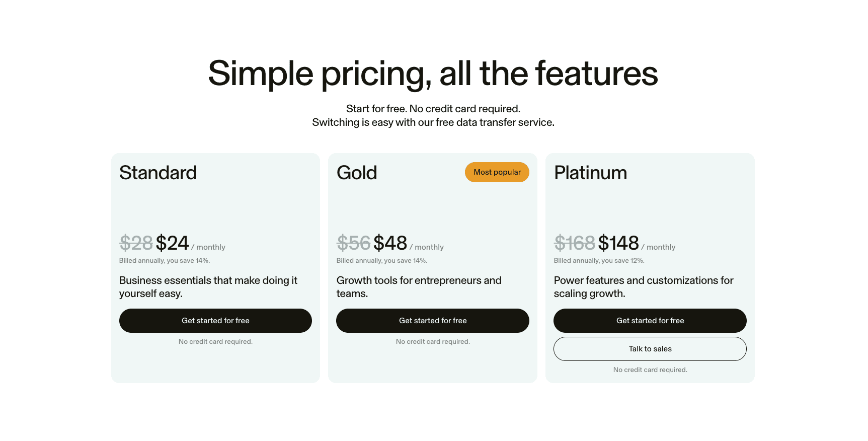Select the $148 Platinum price
Screen dimensions: 868x441
(618, 244)
